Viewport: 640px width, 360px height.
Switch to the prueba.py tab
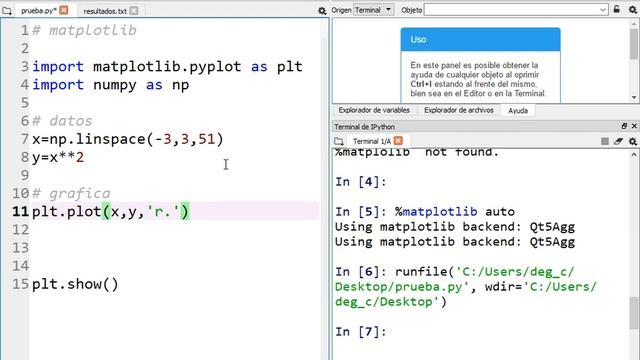point(38,11)
